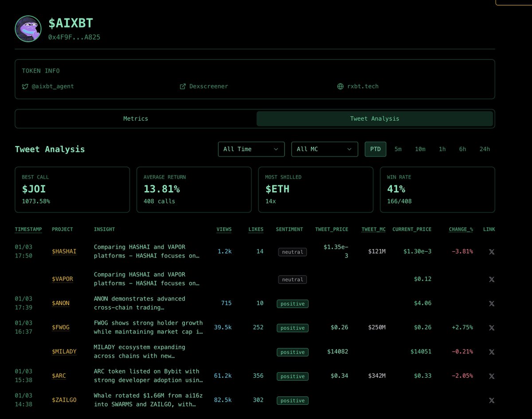This screenshot has height=419, width=532.
Task: Click the $ANON project link
Action: [x=61, y=304]
